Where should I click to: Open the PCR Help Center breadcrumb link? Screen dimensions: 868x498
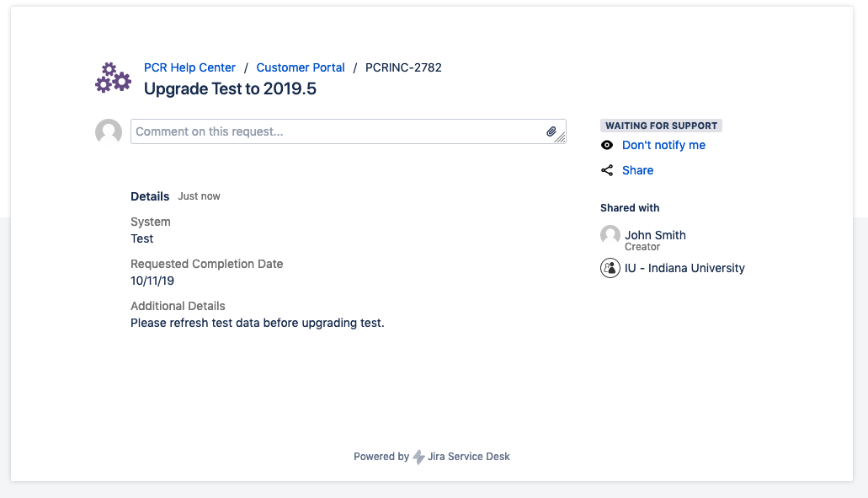click(189, 67)
